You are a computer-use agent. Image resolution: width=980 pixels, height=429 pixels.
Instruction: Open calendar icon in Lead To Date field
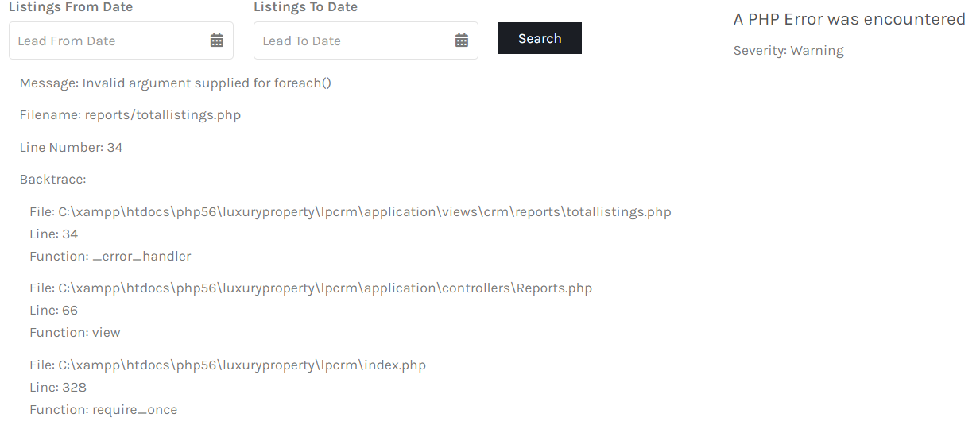click(x=461, y=41)
